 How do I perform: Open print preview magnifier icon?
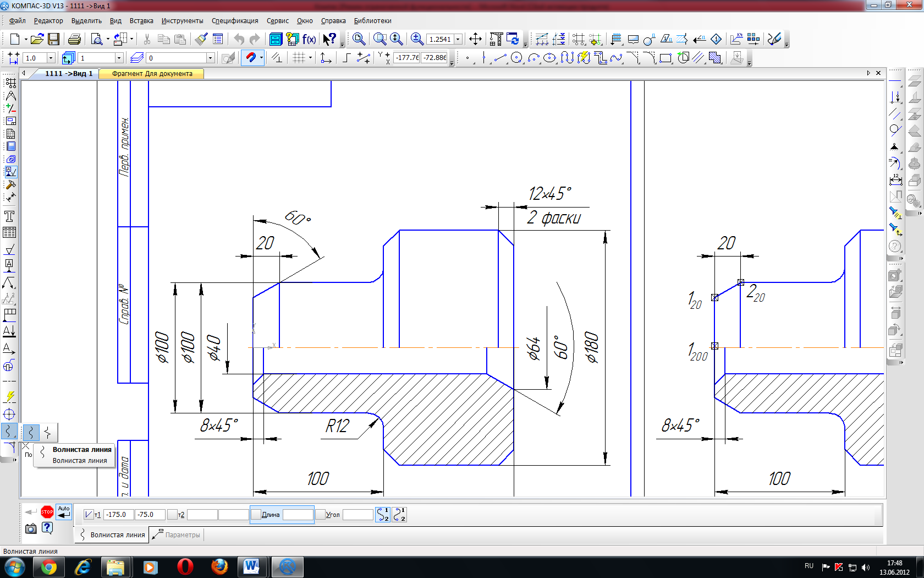(97, 39)
